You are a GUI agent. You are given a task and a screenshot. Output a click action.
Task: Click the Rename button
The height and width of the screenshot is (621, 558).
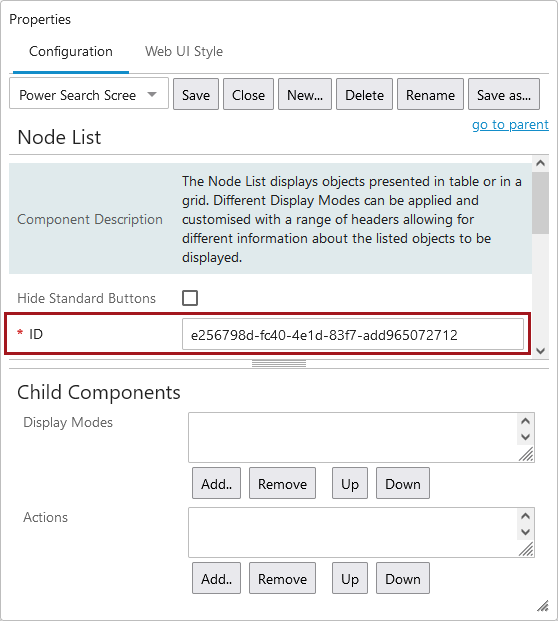pos(430,95)
